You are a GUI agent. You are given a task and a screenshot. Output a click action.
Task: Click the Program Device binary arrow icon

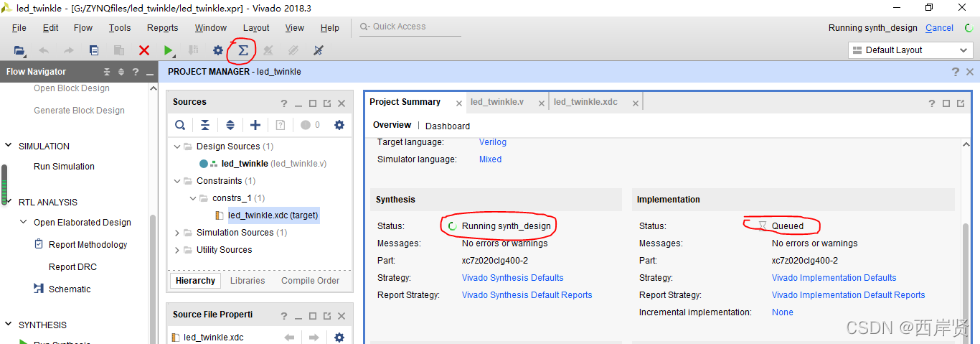(193, 50)
